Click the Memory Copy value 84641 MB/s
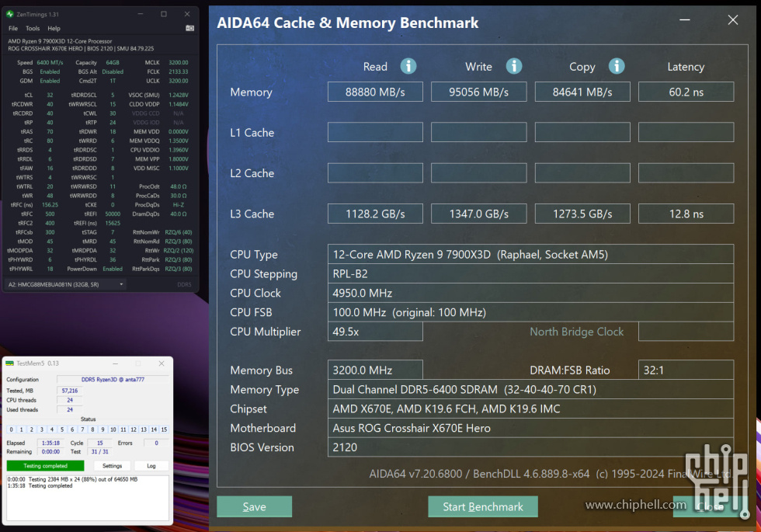This screenshot has height=532, width=761. pyautogui.click(x=582, y=92)
